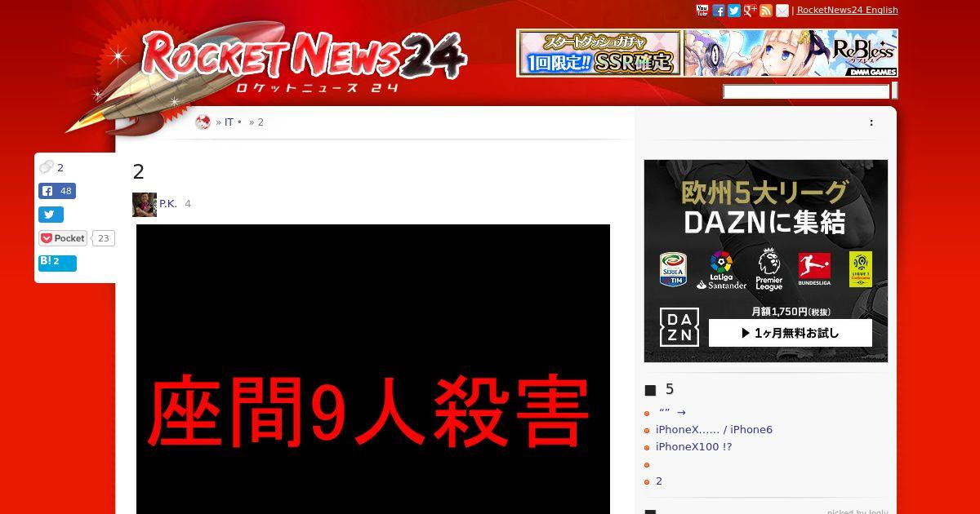The height and width of the screenshot is (514, 980).
Task: Open the first ranking link with arrow
Action: coord(672,413)
